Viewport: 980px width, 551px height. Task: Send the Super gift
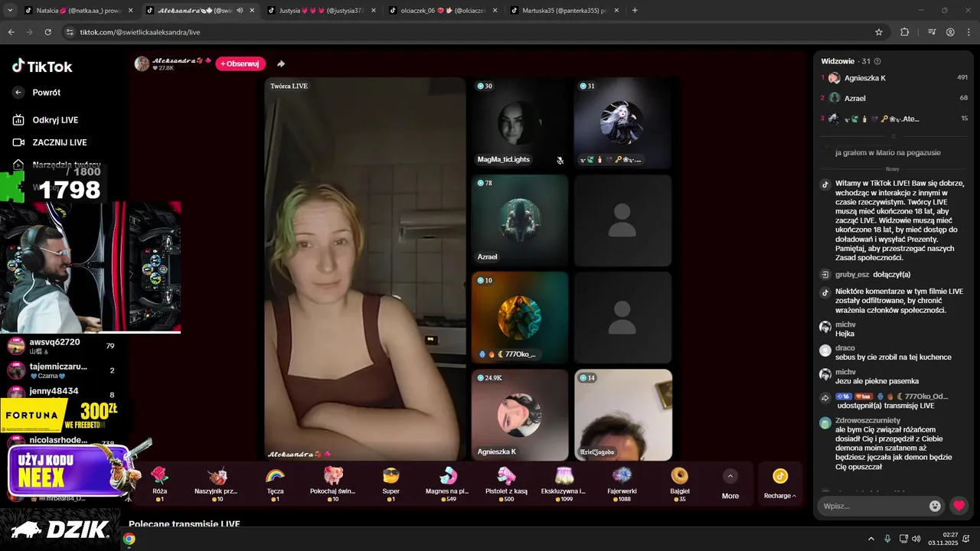[x=391, y=484]
